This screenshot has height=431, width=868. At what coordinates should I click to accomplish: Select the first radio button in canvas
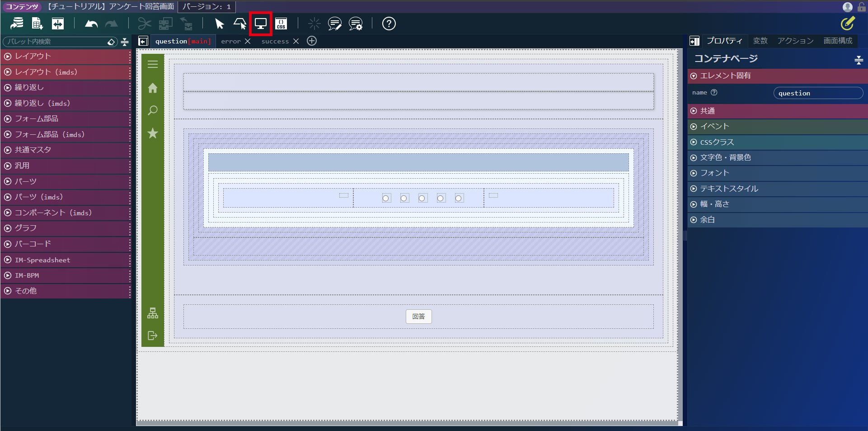(386, 198)
